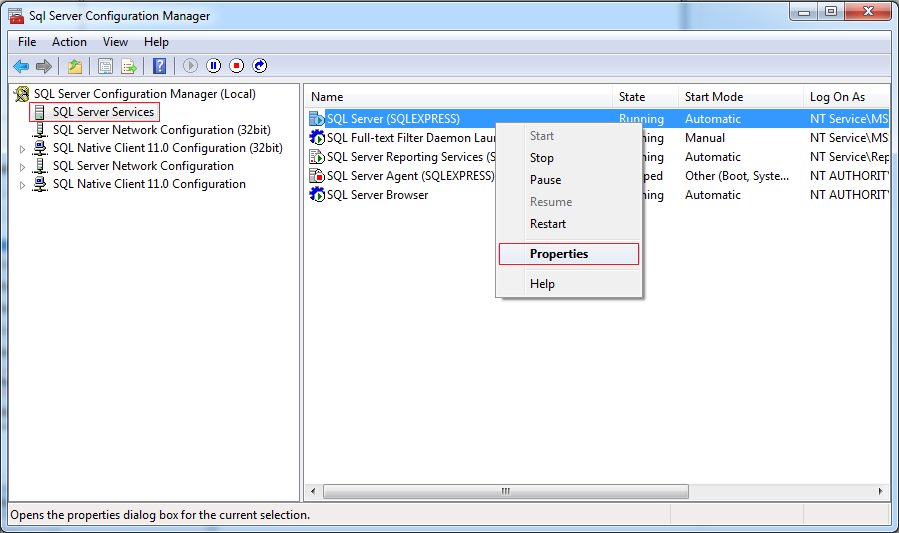Click the scrollbar right arrow
Screen dimensions: 899x533
point(881,491)
